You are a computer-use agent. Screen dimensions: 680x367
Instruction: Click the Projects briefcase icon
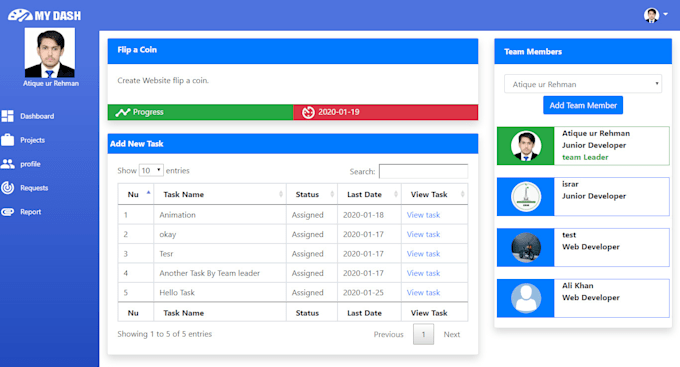[x=7, y=140]
